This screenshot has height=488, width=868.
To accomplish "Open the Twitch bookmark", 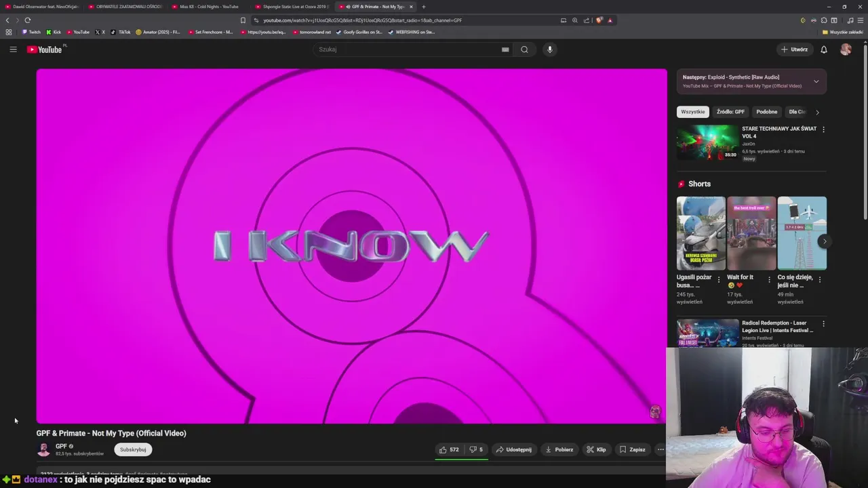I will click(x=31, y=32).
